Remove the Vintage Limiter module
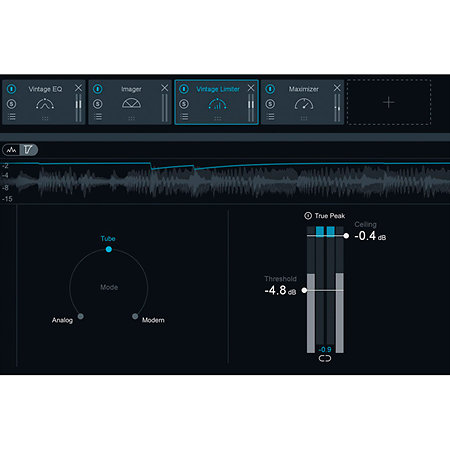Screen dimensions: 450x450 [x=251, y=88]
